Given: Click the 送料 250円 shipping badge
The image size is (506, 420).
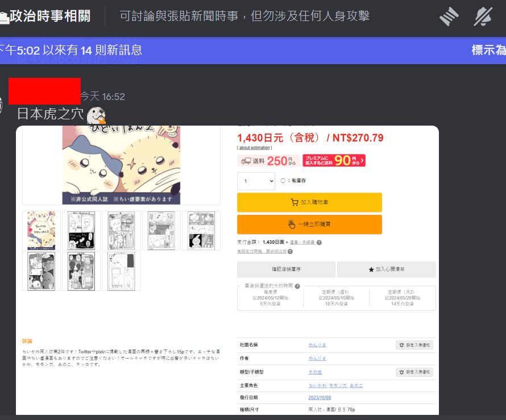Looking at the screenshot, I should point(268,161).
